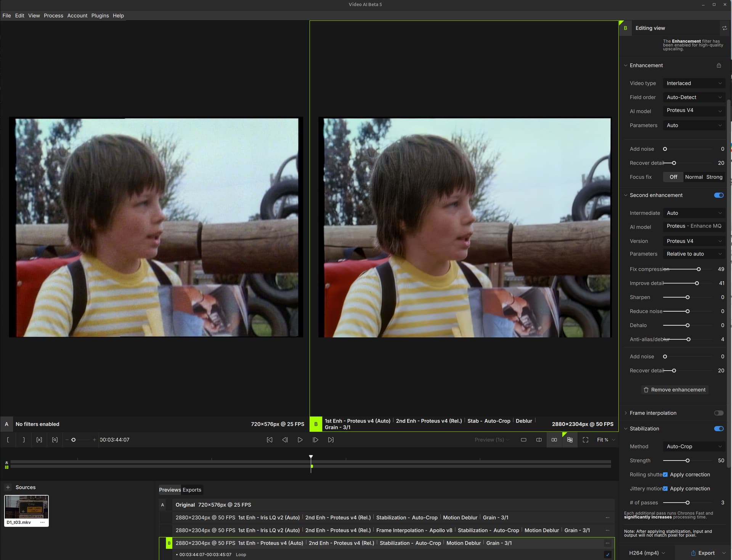Collapse the Enhancement section

pos(626,66)
